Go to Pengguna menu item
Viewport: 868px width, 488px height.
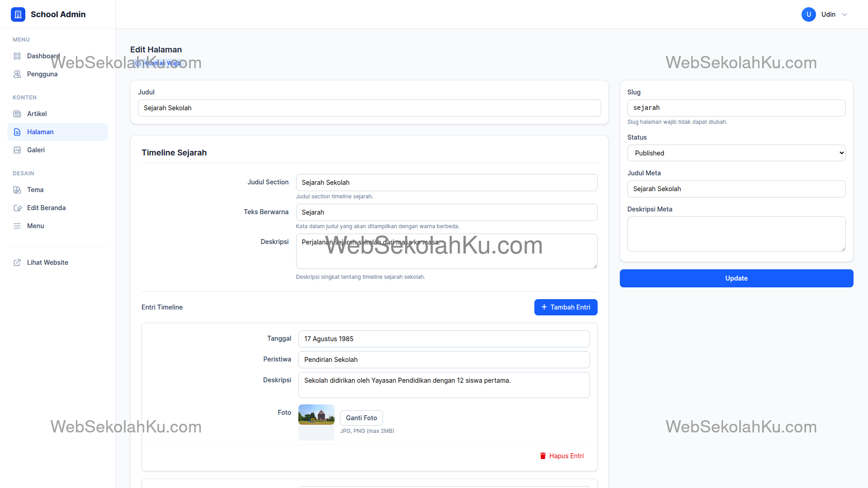[58, 74]
